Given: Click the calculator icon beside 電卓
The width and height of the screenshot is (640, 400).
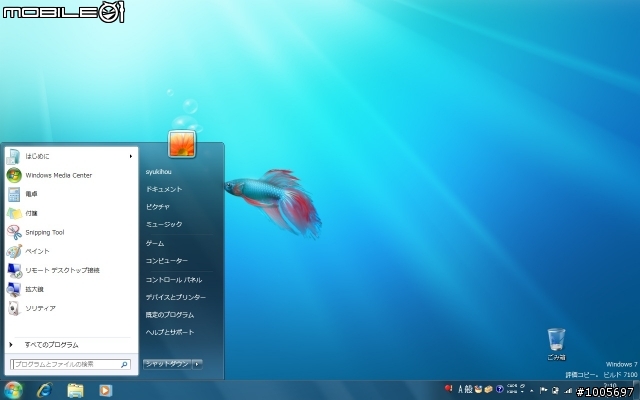Looking at the screenshot, I should 14,194.
